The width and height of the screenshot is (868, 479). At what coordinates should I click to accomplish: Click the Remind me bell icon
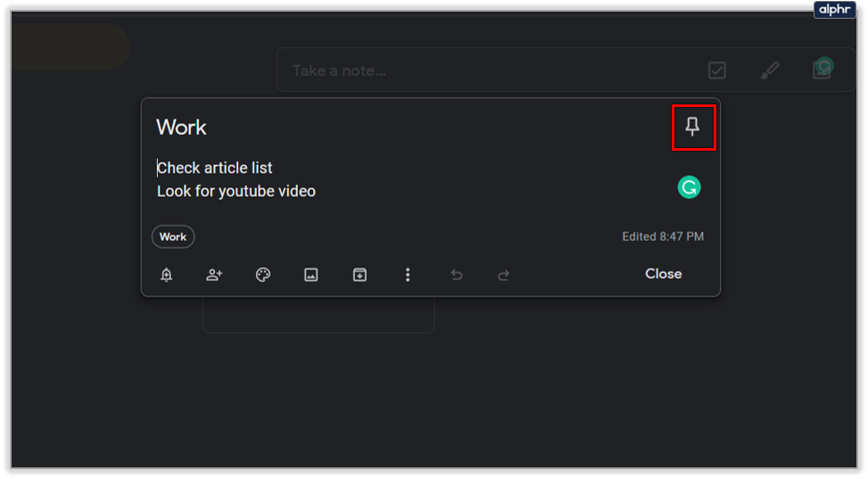[166, 275]
